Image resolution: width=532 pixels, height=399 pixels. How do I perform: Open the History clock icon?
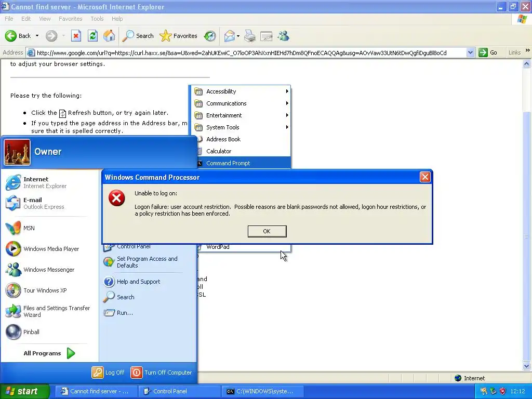click(210, 36)
